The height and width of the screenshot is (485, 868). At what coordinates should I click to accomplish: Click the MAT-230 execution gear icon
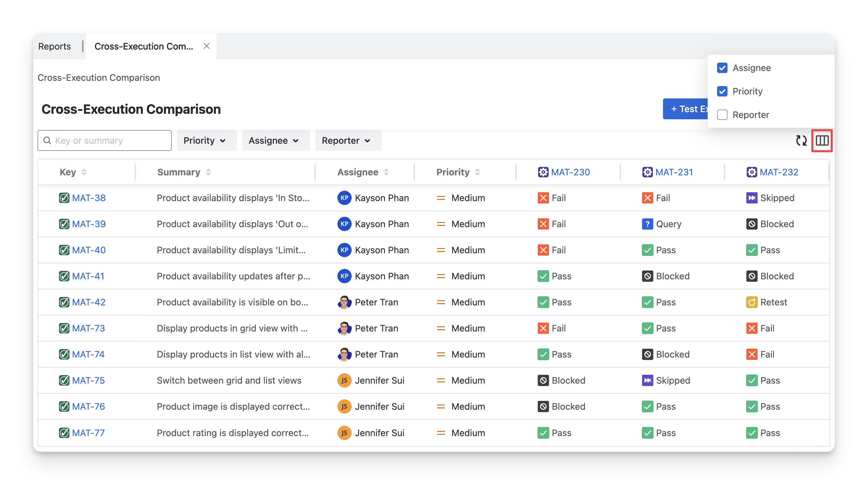point(543,172)
